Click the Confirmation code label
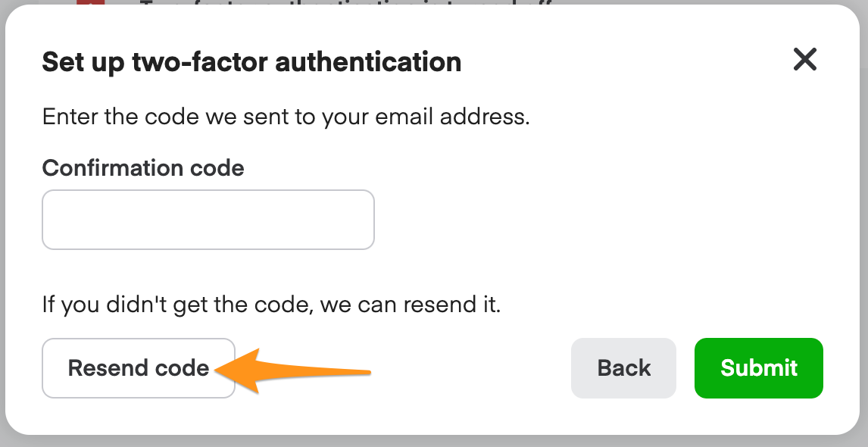 [143, 167]
